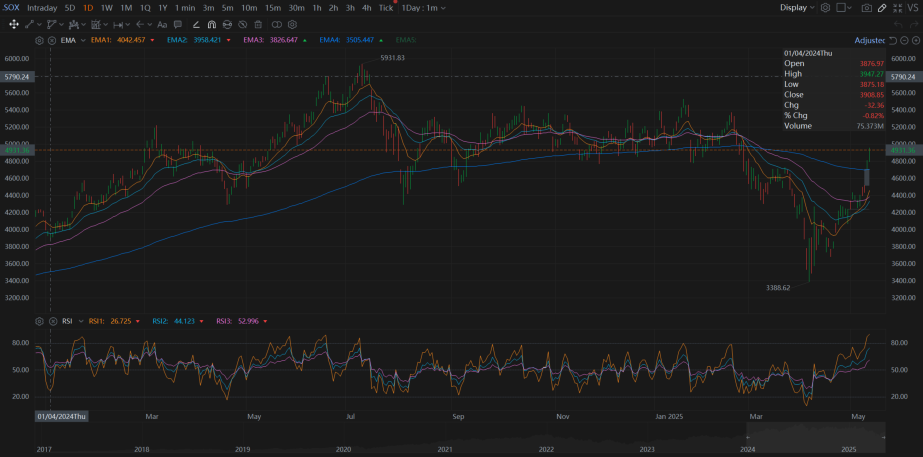Expand the EMA indicator selector dropdown

click(83, 40)
